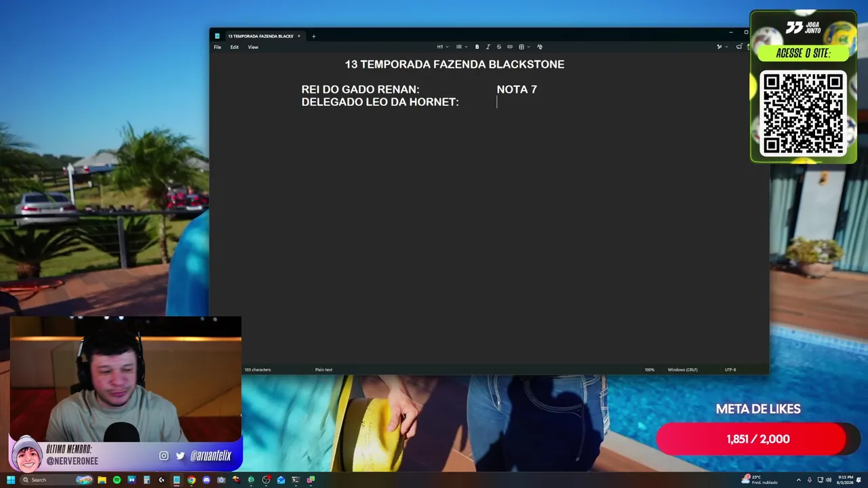This screenshot has width=868, height=488.
Task: Click the taskbar Search box
Action: 57,480
